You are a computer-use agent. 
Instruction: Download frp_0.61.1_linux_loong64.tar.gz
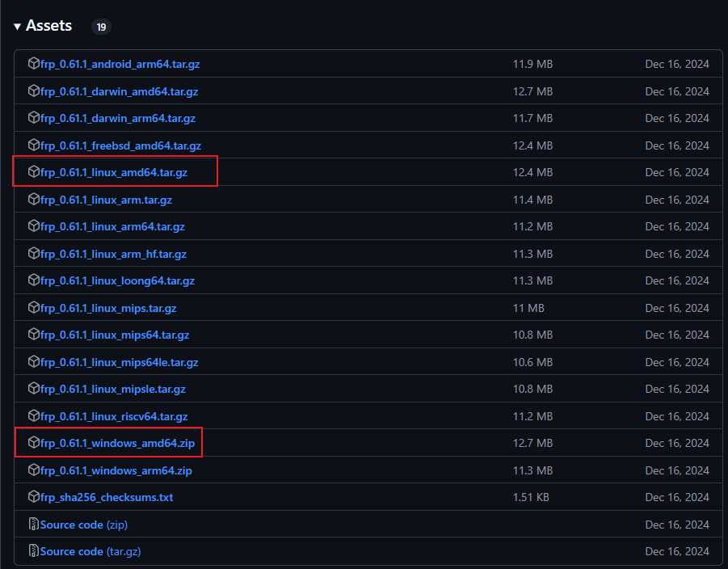[117, 280]
